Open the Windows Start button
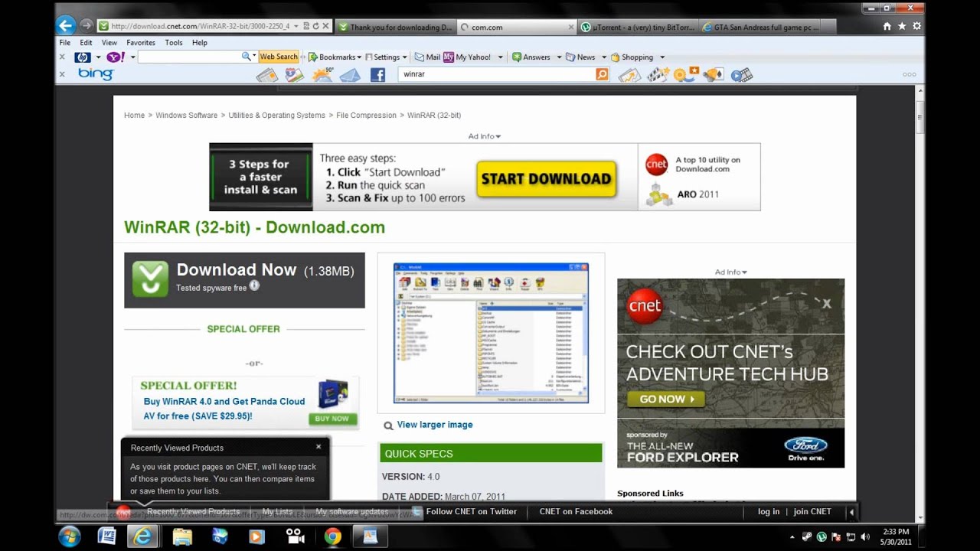The width and height of the screenshot is (980, 551). point(70,536)
